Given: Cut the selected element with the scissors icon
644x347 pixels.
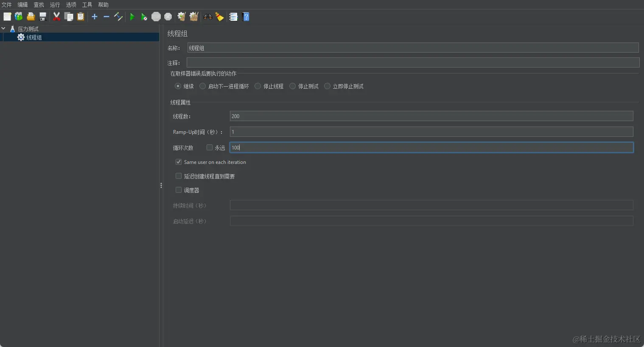Looking at the screenshot, I should tap(56, 17).
